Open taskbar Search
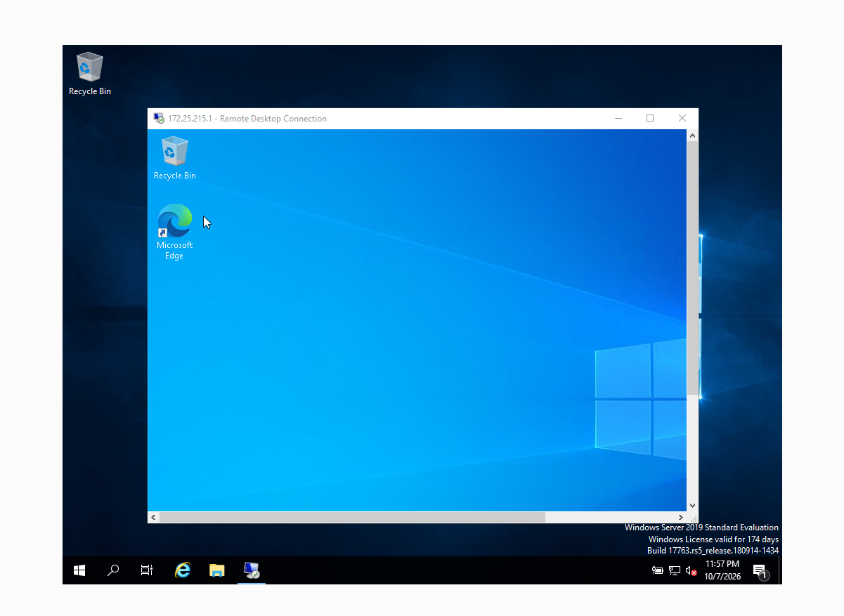844x616 pixels. click(x=113, y=570)
